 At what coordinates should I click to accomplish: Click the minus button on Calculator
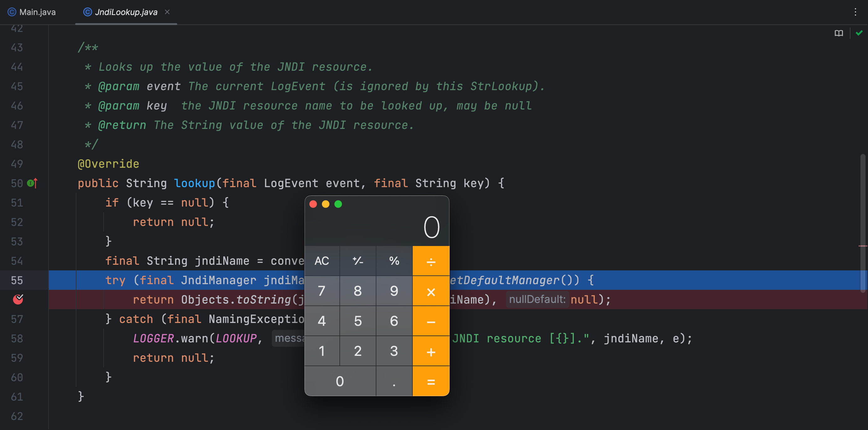coord(431,321)
